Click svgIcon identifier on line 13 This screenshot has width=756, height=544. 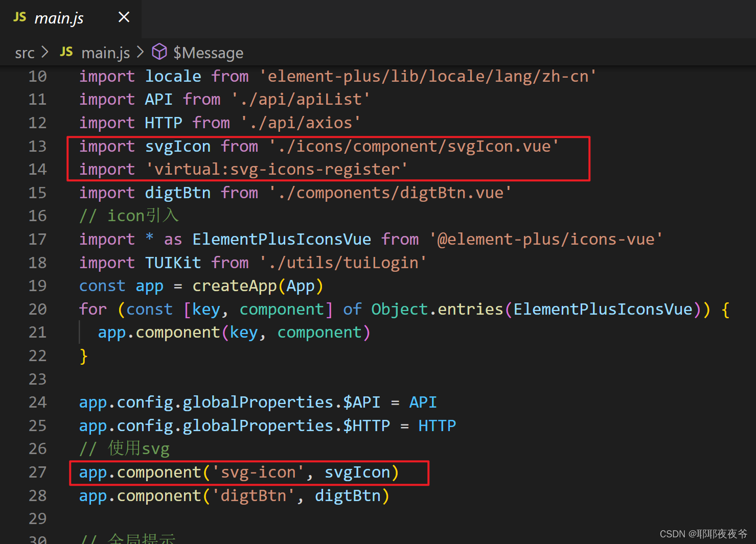[178, 147]
